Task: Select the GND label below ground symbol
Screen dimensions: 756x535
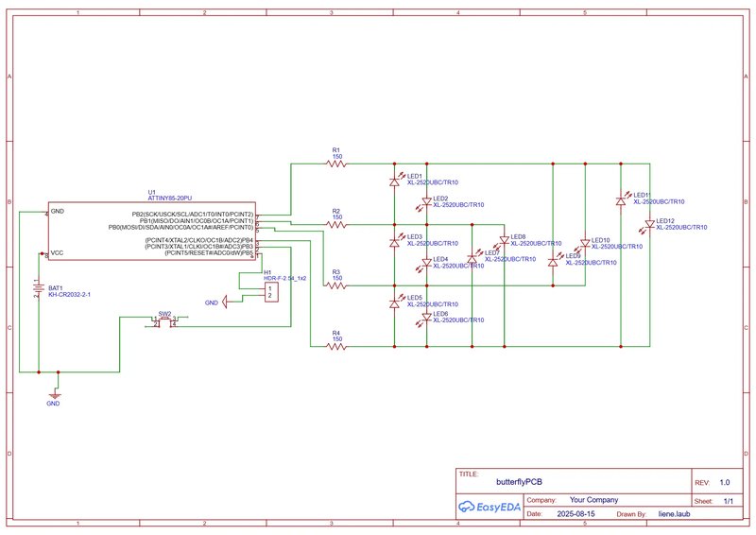Action: click(53, 404)
